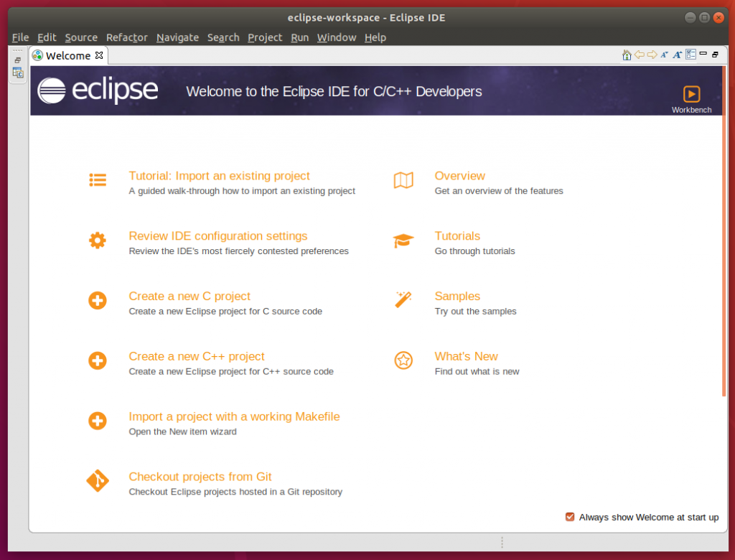735x560 pixels.
Task: Click the plus icon beside new C project
Action: coord(98,301)
